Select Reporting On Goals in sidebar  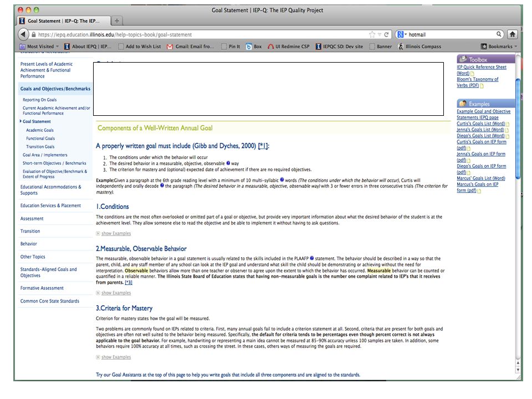coord(40,100)
